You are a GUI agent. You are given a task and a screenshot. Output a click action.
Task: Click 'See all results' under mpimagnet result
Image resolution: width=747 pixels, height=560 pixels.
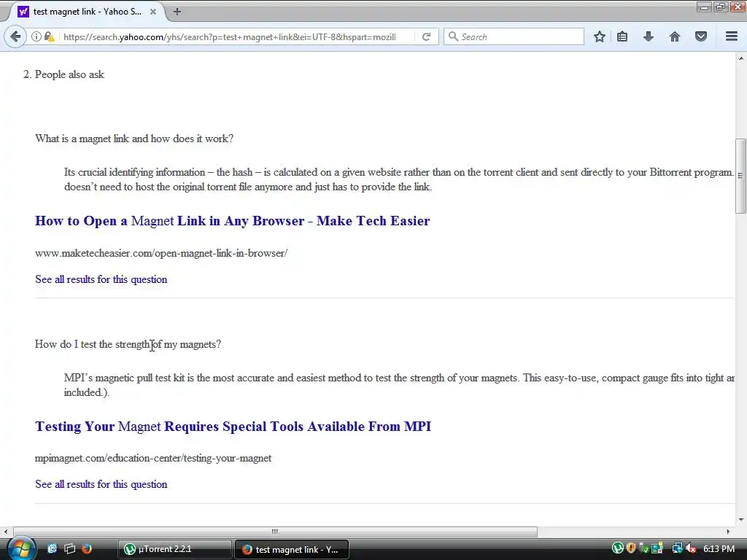[101, 484]
